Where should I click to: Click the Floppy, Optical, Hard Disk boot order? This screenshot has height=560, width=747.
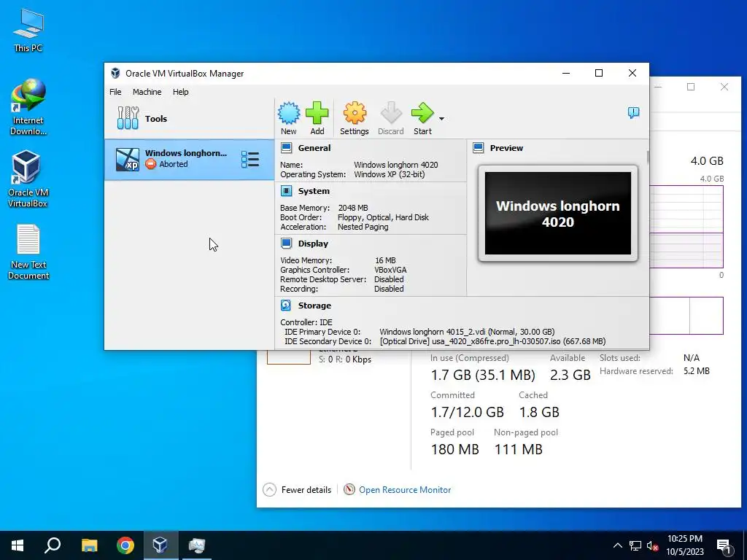click(x=383, y=217)
